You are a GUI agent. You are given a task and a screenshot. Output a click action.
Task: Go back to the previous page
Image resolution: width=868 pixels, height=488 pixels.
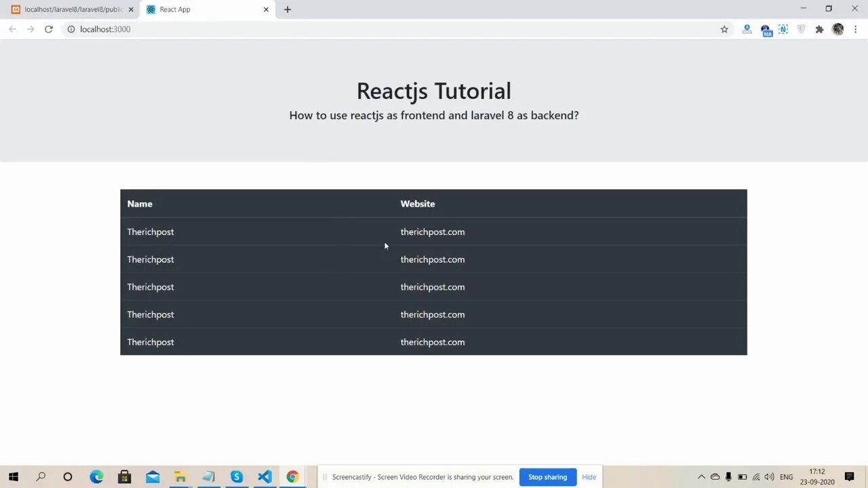coord(12,29)
